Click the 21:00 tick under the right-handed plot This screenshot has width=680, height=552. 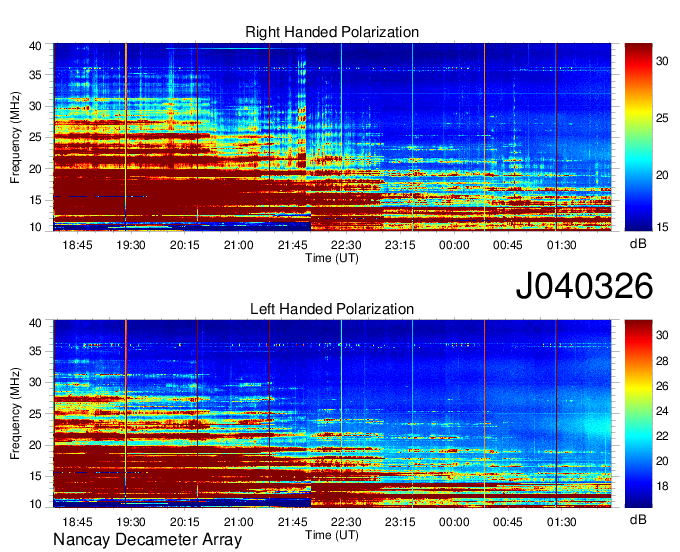coord(239,245)
